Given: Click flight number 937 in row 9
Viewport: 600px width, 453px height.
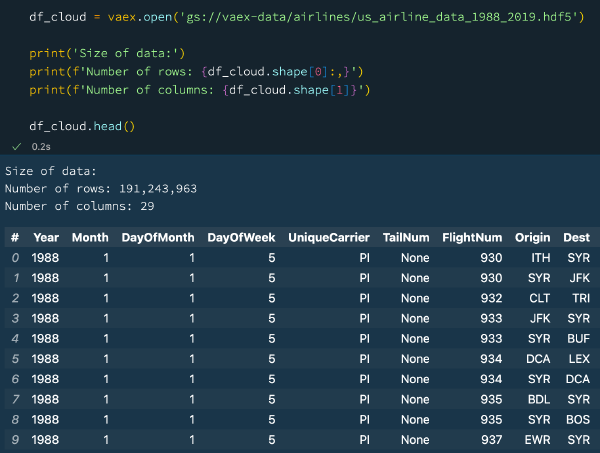Looking at the screenshot, I should (x=490, y=439).
